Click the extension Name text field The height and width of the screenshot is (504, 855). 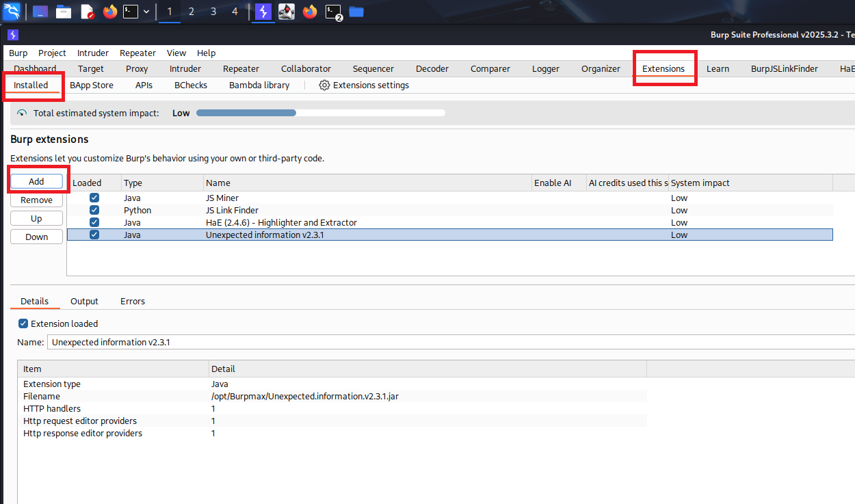[445, 343]
